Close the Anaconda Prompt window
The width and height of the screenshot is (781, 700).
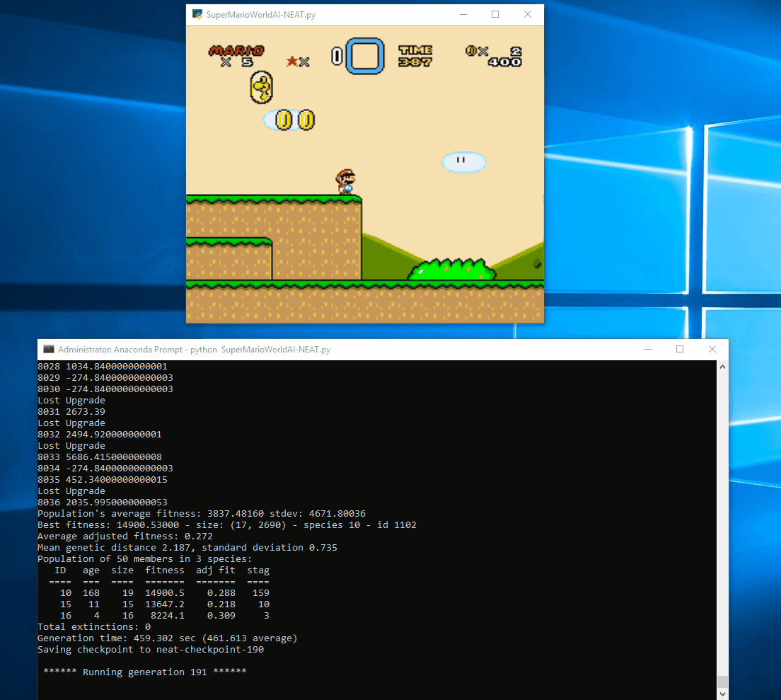[712, 349]
